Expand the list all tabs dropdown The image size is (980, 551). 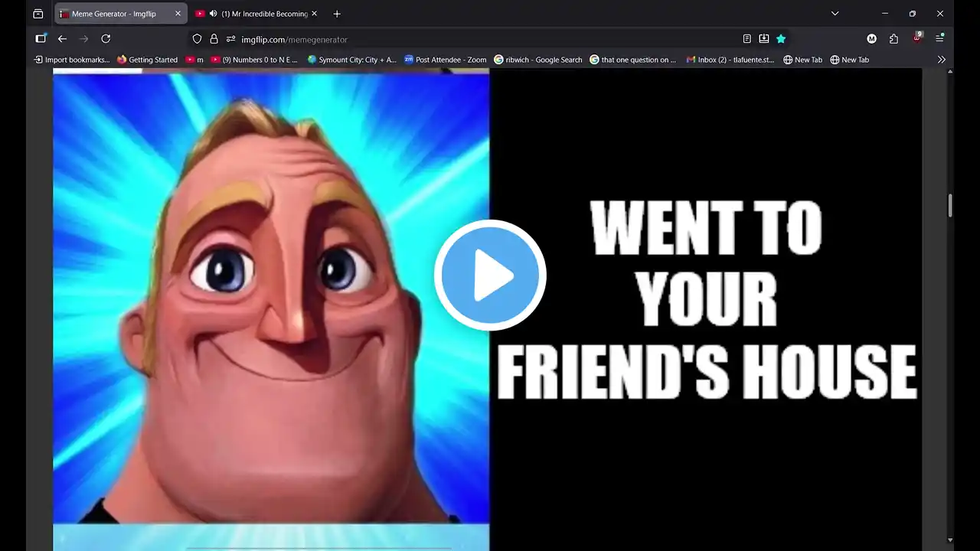[x=835, y=14]
